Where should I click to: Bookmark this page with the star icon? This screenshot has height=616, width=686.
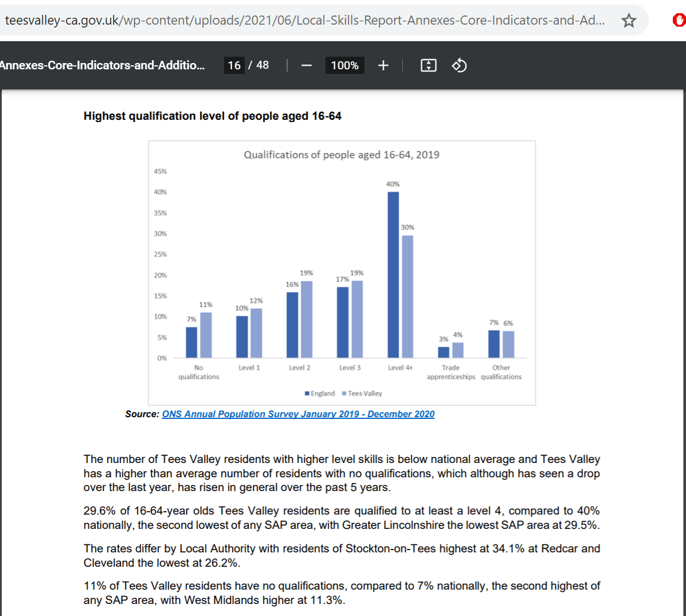click(629, 21)
